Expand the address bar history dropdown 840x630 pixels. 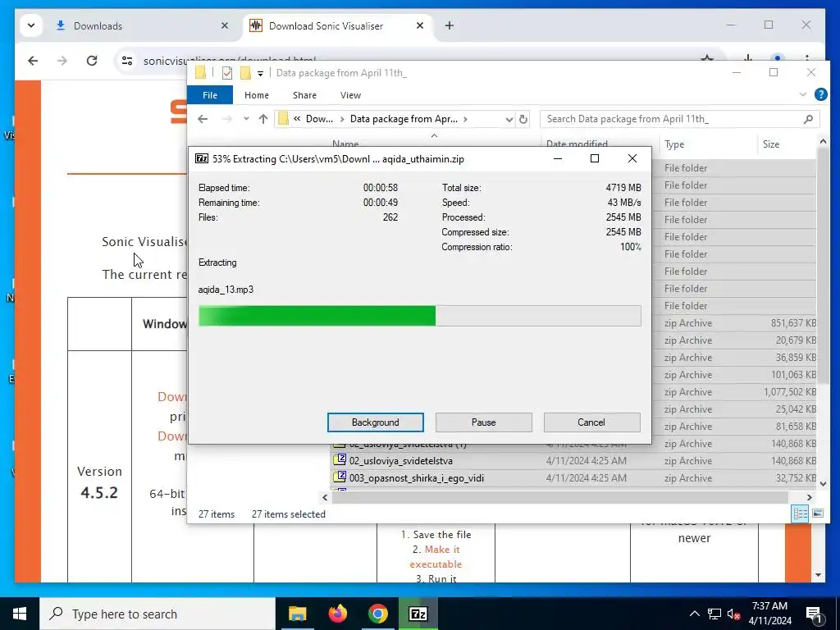tap(509, 120)
